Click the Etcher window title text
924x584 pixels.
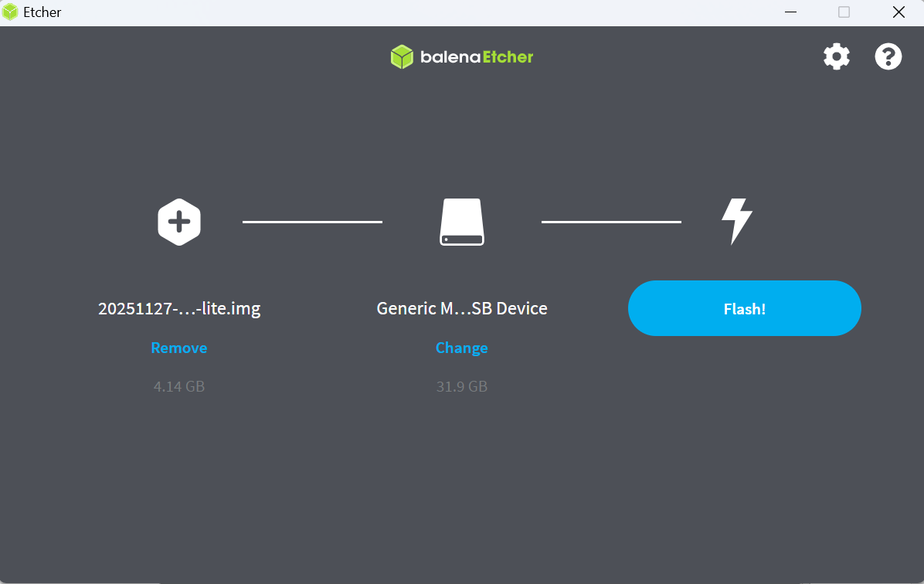(x=40, y=12)
